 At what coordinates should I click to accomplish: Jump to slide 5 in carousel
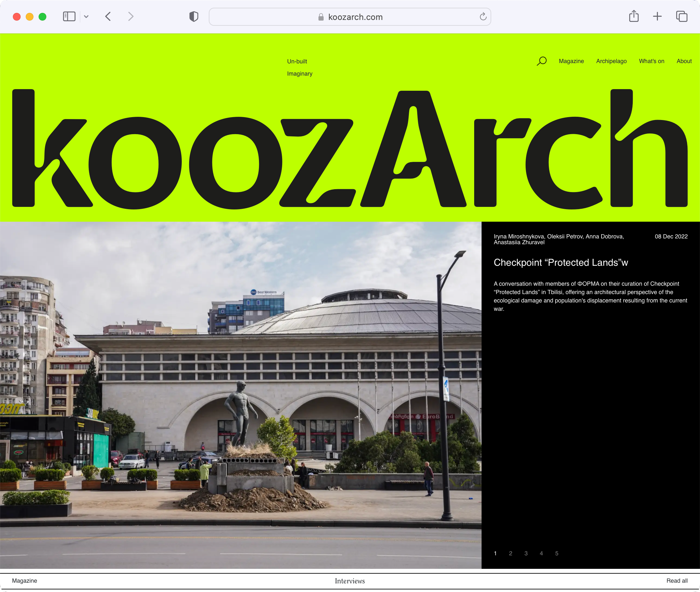pyautogui.click(x=557, y=553)
